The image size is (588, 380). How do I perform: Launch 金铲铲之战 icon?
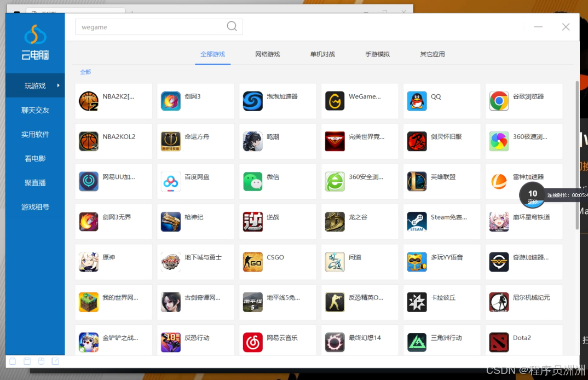click(x=89, y=342)
